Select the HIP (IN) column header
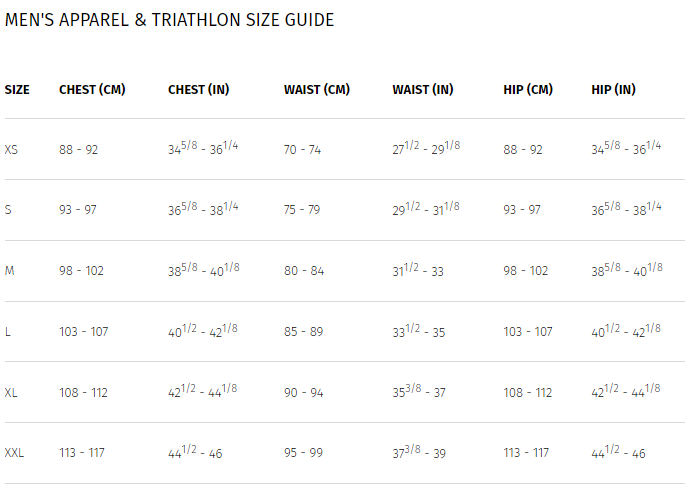Viewport: 693px width, 491px height. pos(613,90)
